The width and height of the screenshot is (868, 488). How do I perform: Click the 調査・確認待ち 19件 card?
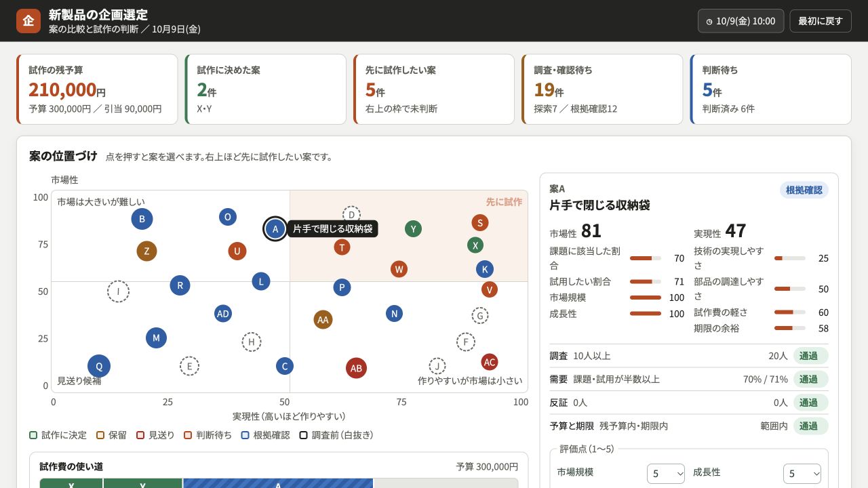click(602, 89)
